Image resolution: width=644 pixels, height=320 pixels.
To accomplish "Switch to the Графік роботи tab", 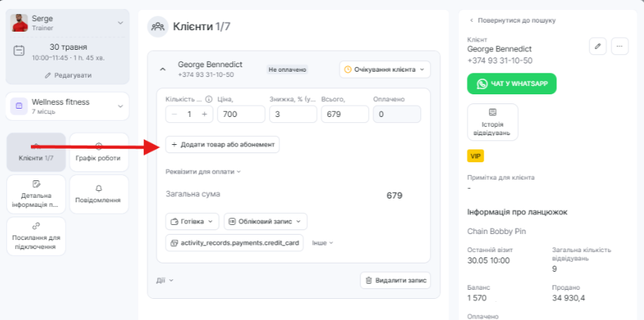I will point(98,152).
